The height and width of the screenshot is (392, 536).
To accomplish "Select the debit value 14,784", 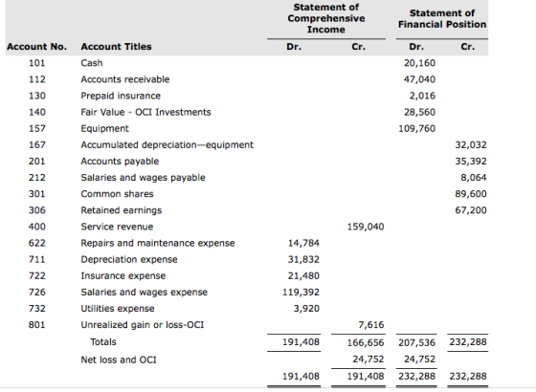I will (x=303, y=244).
